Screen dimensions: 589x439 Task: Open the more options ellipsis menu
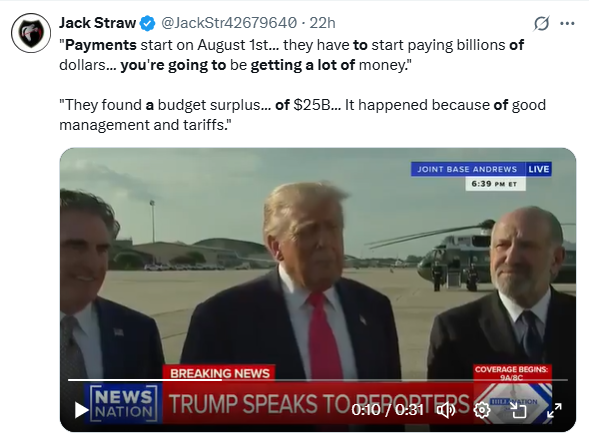tap(567, 24)
